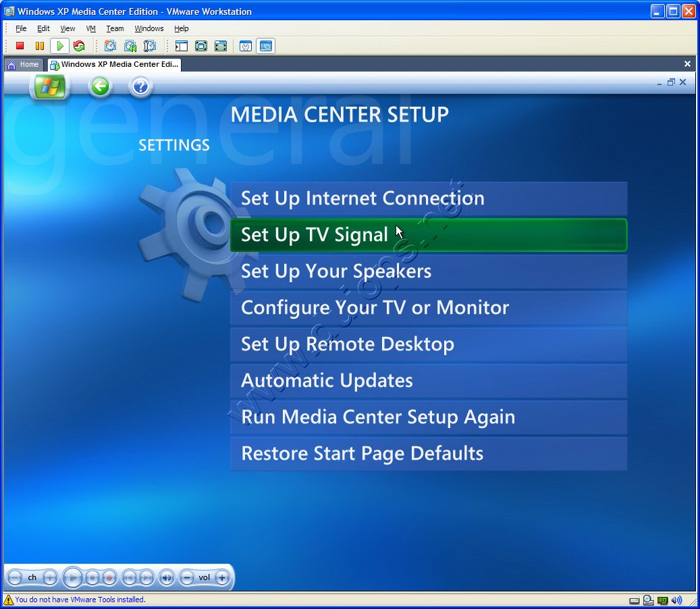The width and height of the screenshot is (700, 609).
Task: Open Media Center help question mark icon
Action: tap(140, 86)
